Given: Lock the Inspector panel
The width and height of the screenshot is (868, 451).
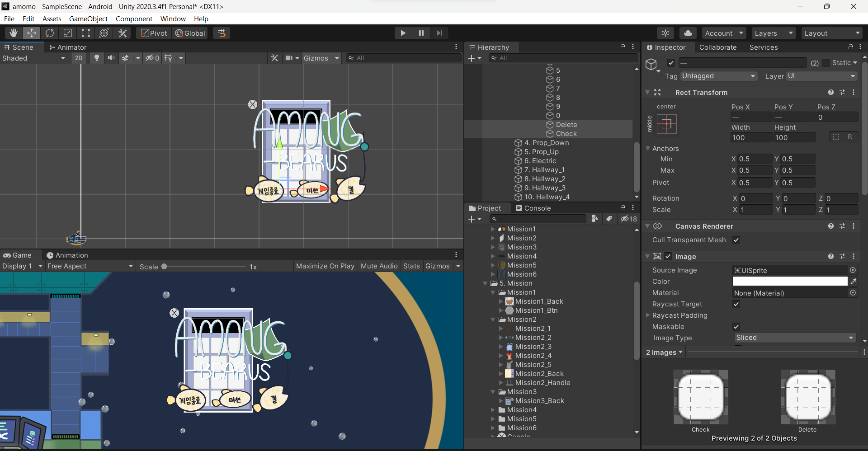Looking at the screenshot, I should point(850,47).
